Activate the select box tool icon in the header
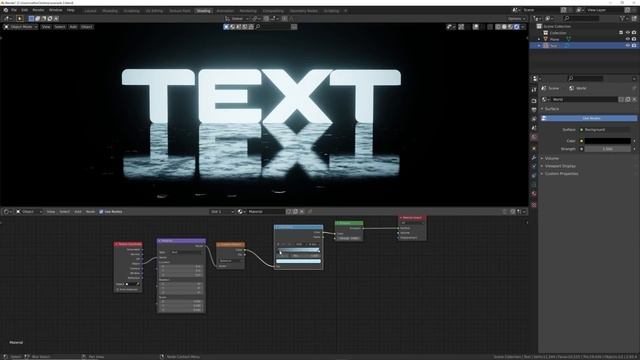640x360 pixels. (31, 19)
